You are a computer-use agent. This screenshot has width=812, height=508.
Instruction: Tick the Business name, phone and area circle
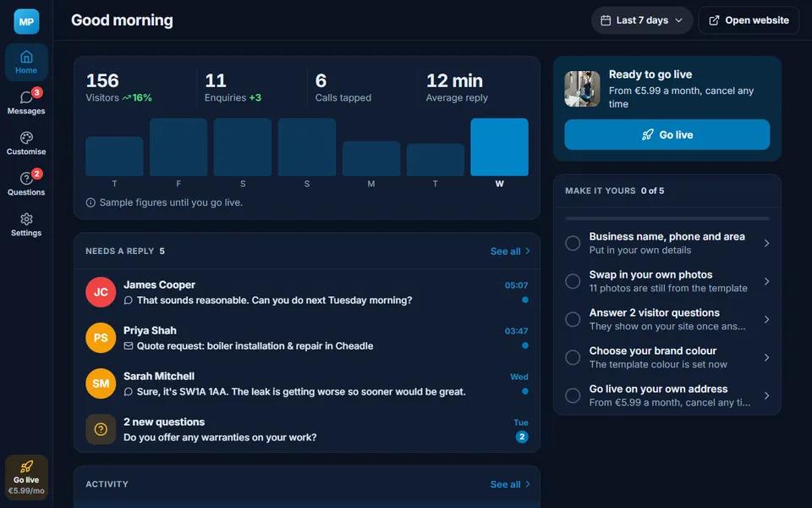[573, 243]
